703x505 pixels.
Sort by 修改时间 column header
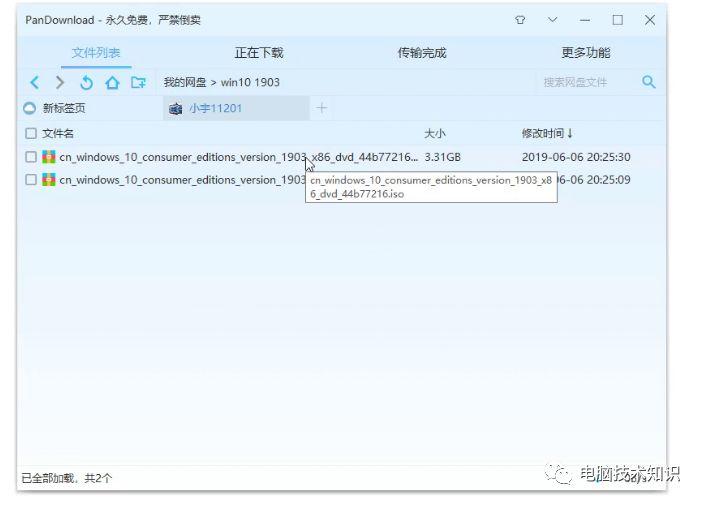point(547,133)
